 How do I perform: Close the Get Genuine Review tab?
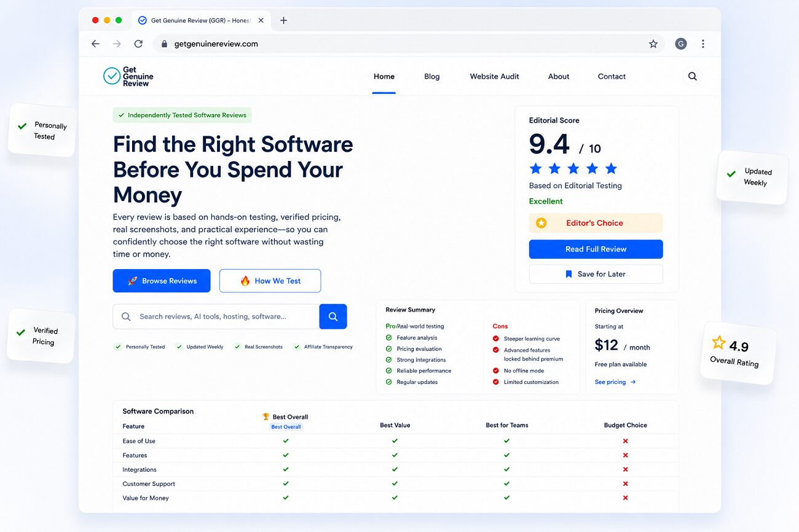pyautogui.click(x=261, y=20)
